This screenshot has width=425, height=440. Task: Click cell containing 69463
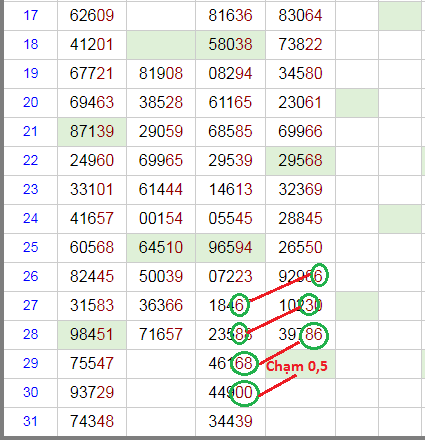coord(92,102)
